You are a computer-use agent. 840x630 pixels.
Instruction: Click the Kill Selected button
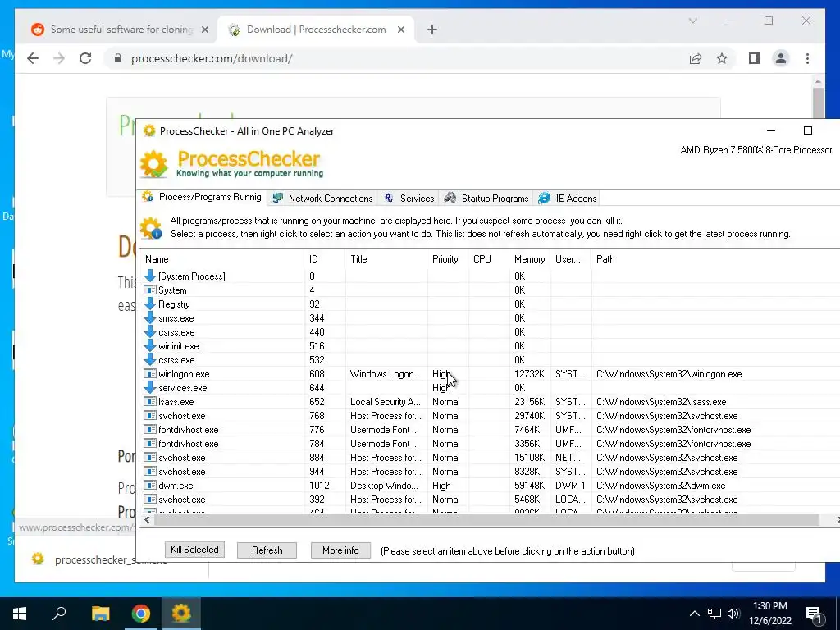click(x=194, y=550)
